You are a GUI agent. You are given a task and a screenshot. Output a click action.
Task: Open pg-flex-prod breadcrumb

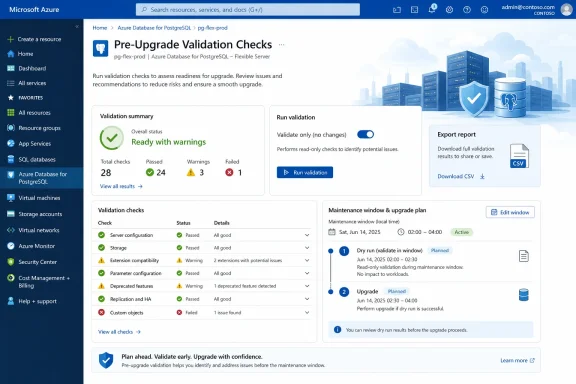pos(213,28)
